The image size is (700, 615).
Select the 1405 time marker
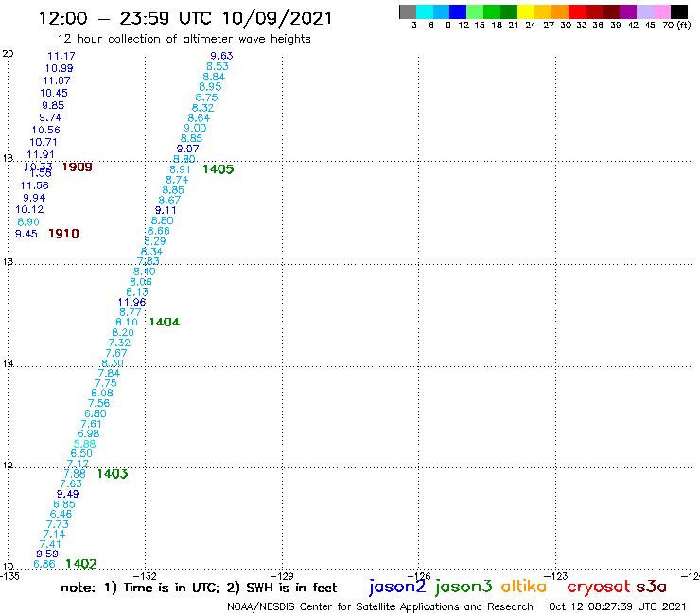click(219, 169)
